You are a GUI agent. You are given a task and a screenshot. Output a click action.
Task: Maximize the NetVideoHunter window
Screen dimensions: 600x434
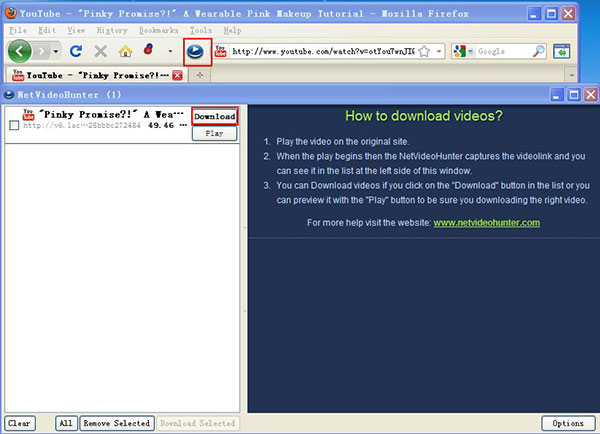(x=574, y=95)
